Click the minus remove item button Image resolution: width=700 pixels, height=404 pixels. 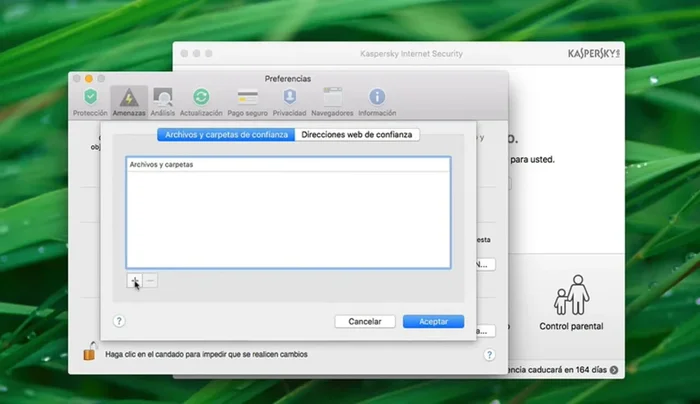[150, 281]
